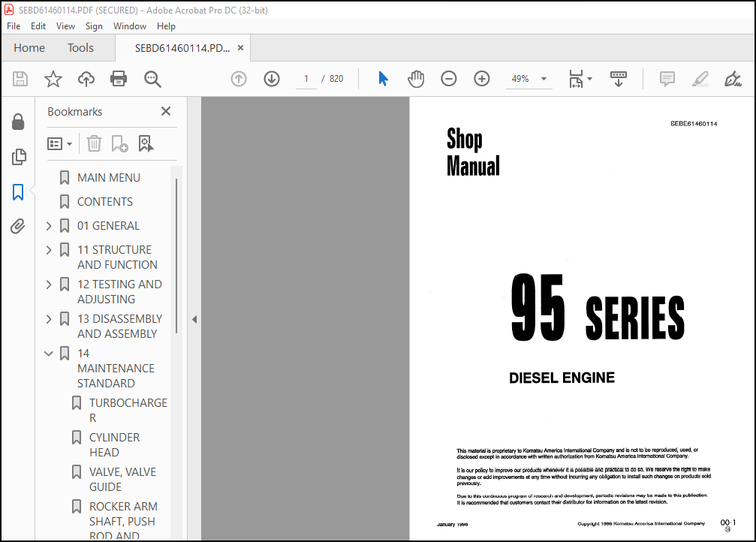Image resolution: width=756 pixels, height=542 pixels.
Task: Select 11 STRUCTURE AND FUNCTION bookmark text
Action: 117,257
